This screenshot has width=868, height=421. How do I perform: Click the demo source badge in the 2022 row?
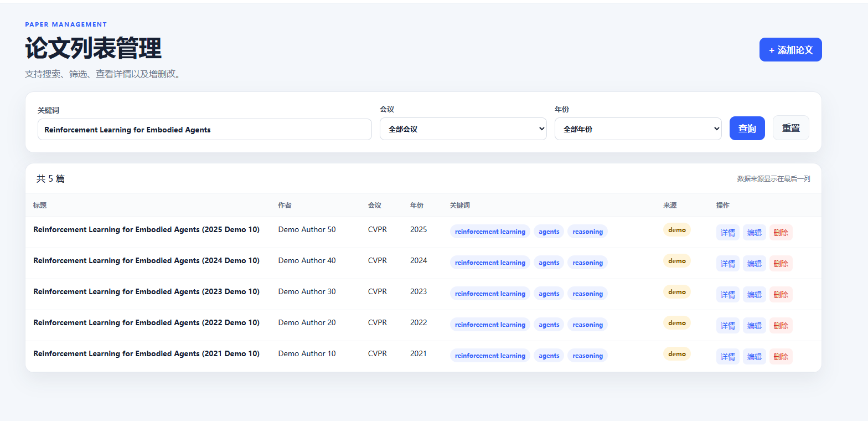point(676,323)
